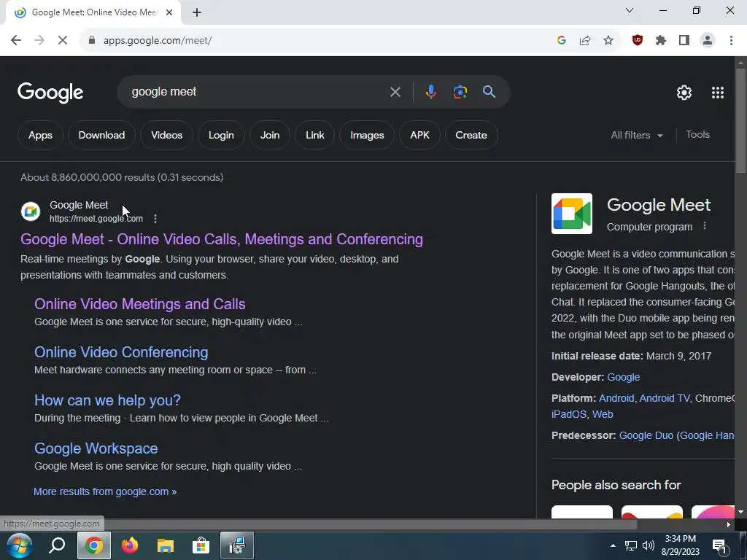
Task: Close the Google Meet browser tab
Action: pyautogui.click(x=169, y=12)
